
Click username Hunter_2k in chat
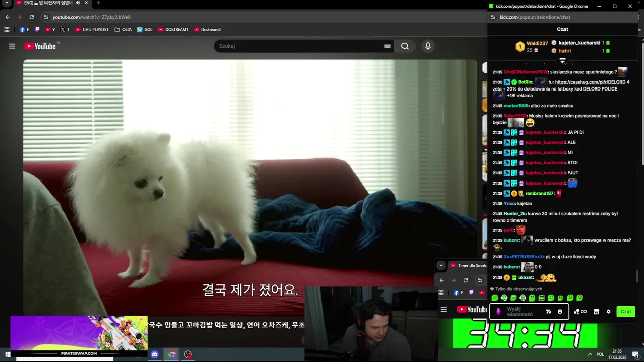(x=514, y=214)
